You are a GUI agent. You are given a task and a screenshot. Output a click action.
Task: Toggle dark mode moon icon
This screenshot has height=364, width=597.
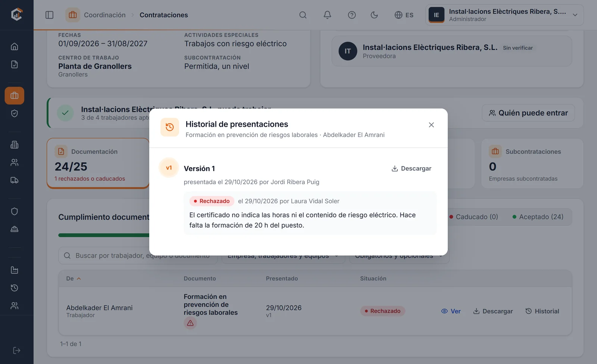[x=374, y=15]
